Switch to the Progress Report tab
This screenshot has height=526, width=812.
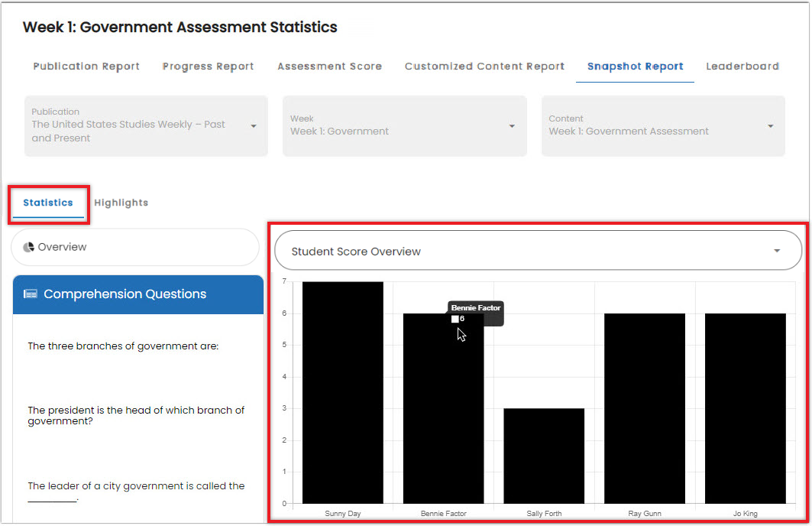(x=208, y=67)
